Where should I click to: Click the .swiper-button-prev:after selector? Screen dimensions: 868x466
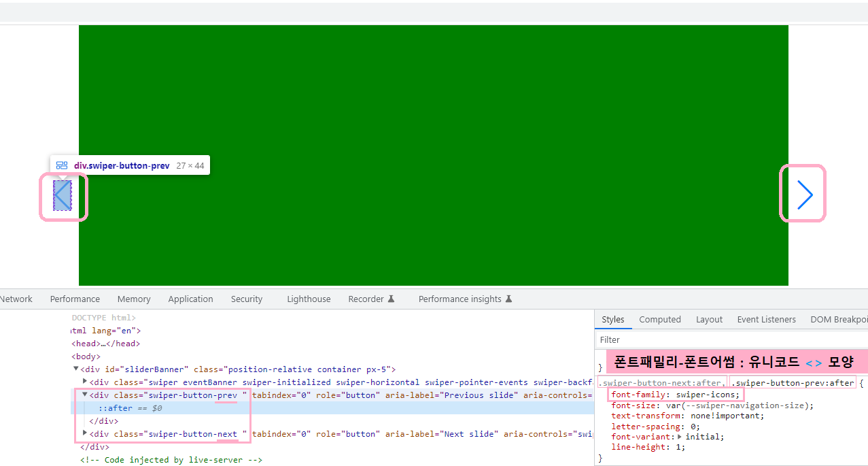click(x=793, y=383)
